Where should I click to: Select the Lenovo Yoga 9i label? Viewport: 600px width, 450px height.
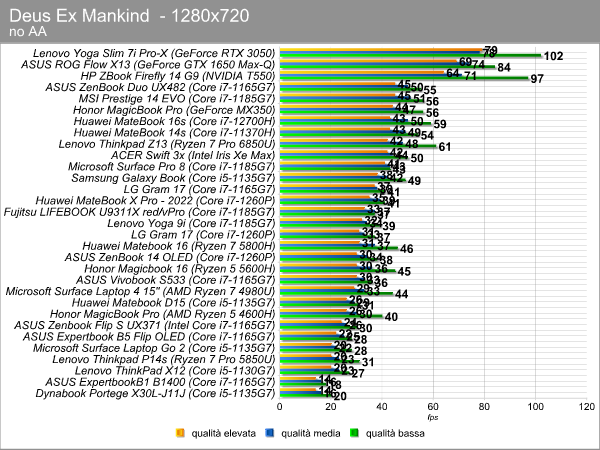(x=191, y=223)
